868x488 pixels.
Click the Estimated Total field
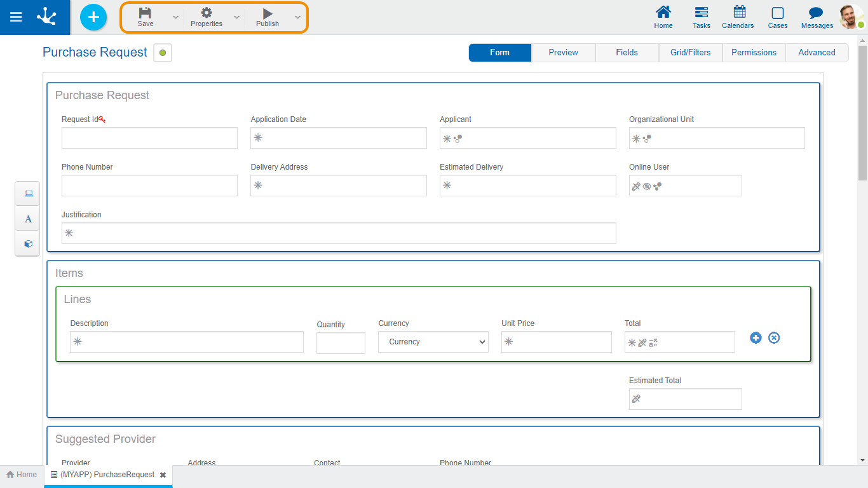[x=686, y=399]
